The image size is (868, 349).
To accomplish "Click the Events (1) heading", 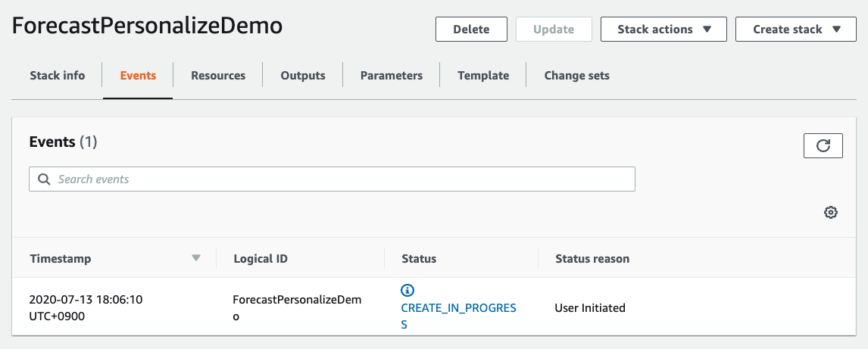I will (x=63, y=142).
